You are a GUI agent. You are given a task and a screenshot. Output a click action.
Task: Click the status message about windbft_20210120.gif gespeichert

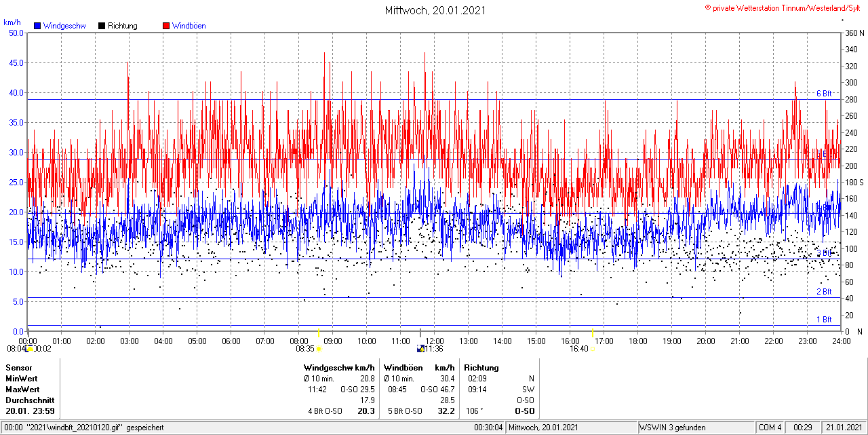click(85, 428)
